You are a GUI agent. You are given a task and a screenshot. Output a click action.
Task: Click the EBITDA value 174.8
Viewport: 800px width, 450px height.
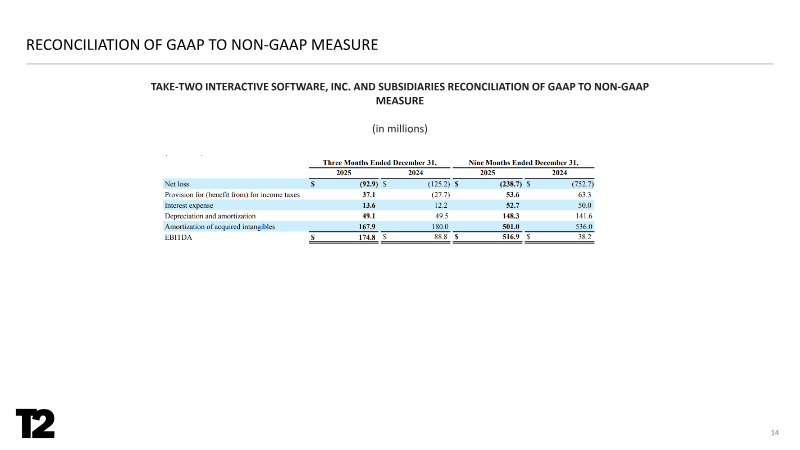point(364,238)
